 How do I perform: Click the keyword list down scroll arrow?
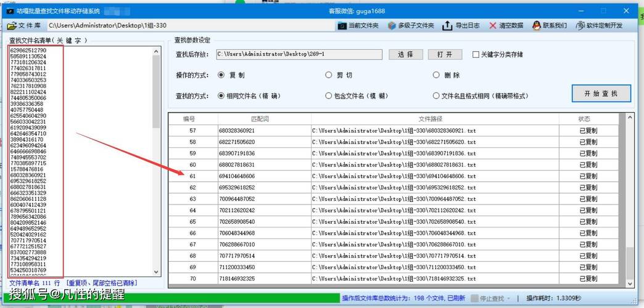(x=156, y=272)
